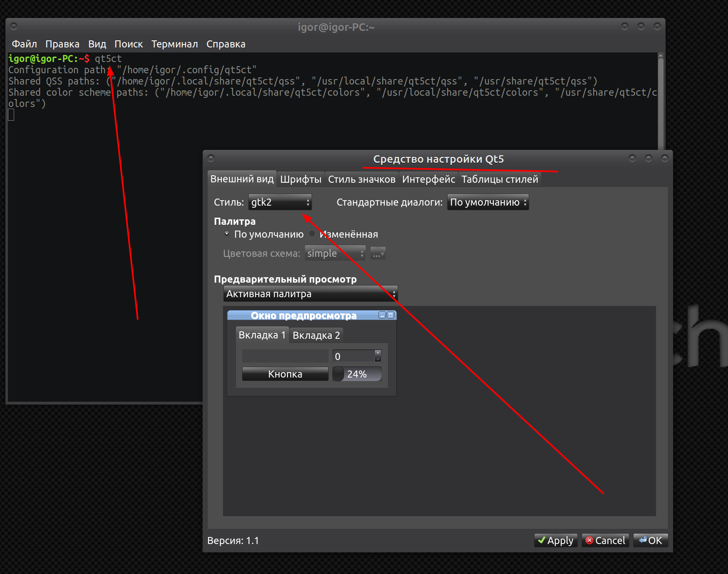This screenshot has width=728, height=574.
Task: Open the terminal window menu icon
Action: [14, 26]
